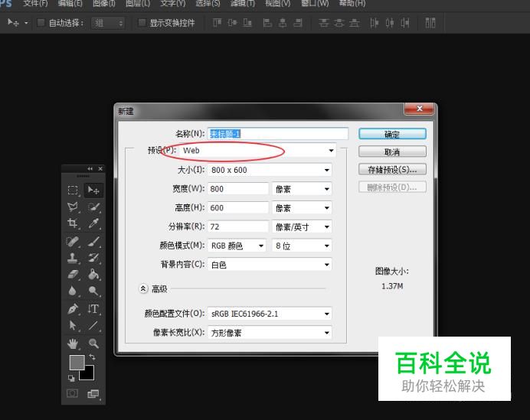
Task: Select the Type tool
Action: [93, 309]
